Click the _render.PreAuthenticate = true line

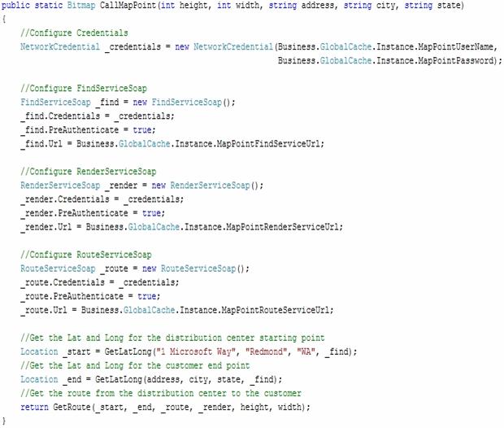click(x=93, y=213)
